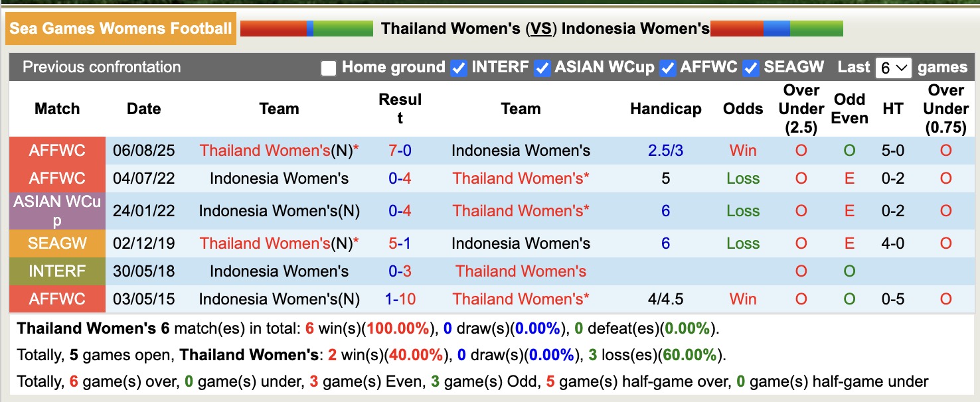Select the 0-4 result from 04/07/22

(399, 178)
